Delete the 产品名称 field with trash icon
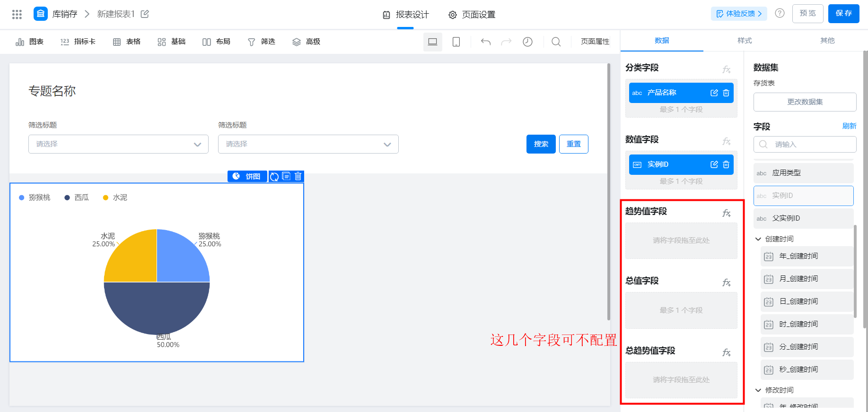This screenshot has width=868, height=412. click(x=726, y=93)
